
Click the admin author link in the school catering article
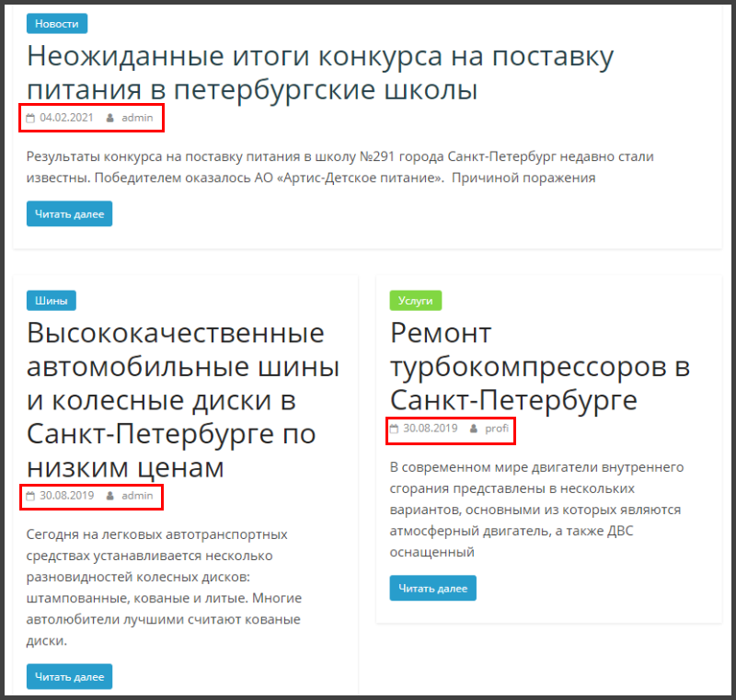coord(137,118)
